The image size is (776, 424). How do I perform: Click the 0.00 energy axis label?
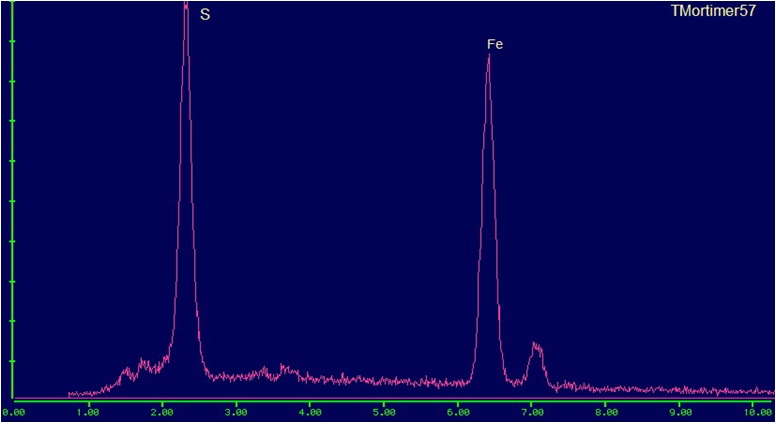(x=14, y=412)
